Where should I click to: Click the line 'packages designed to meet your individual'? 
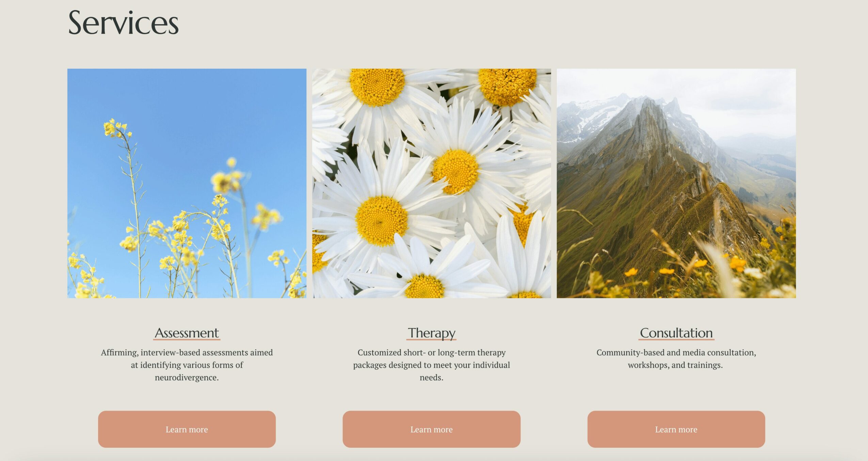(x=431, y=365)
